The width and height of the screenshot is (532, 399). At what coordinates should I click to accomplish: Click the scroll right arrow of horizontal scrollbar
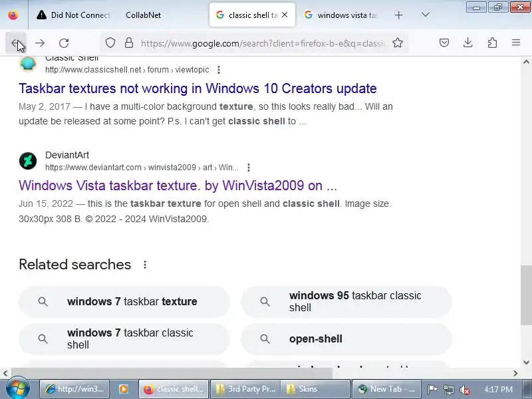[x=515, y=373]
